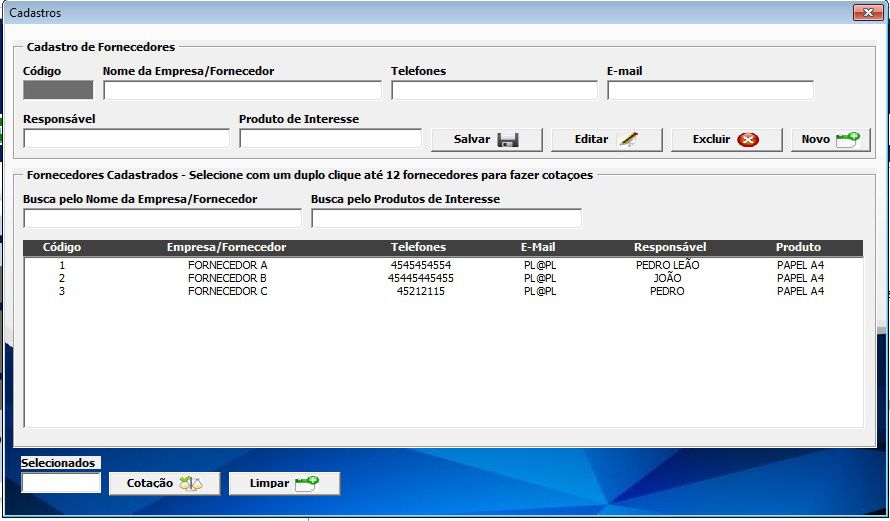Click the floppy disk icon on Salvar
This screenshot has height=521, width=890.
508,140
